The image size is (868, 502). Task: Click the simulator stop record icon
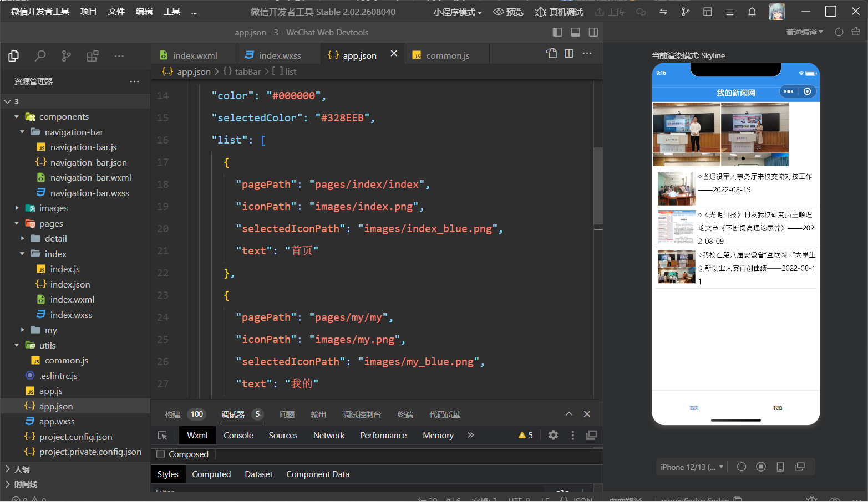tap(761, 467)
